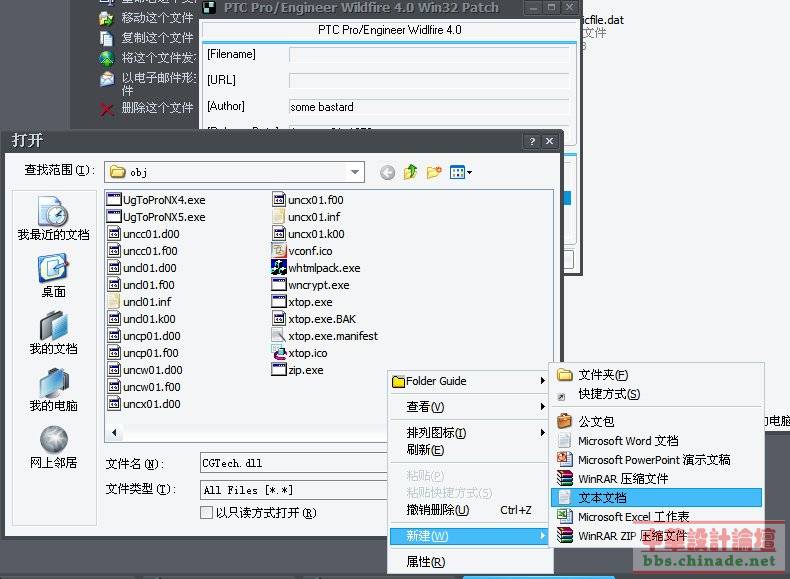Screen dimensions: 790x579
Task: Select file whtmlpack.exe
Action: [316, 268]
